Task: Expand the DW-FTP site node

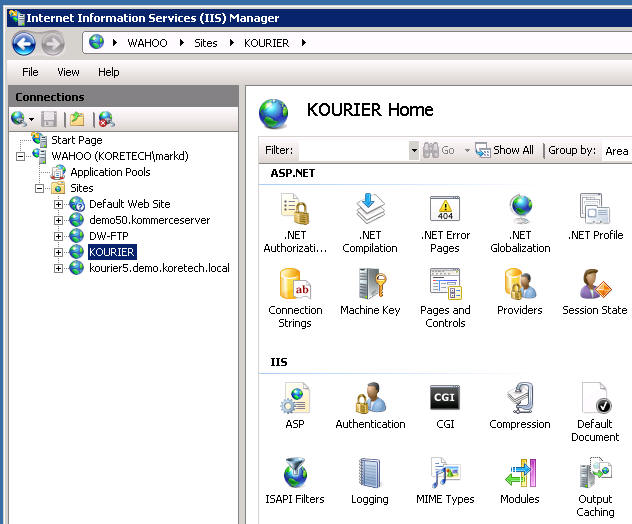Action: (x=58, y=236)
